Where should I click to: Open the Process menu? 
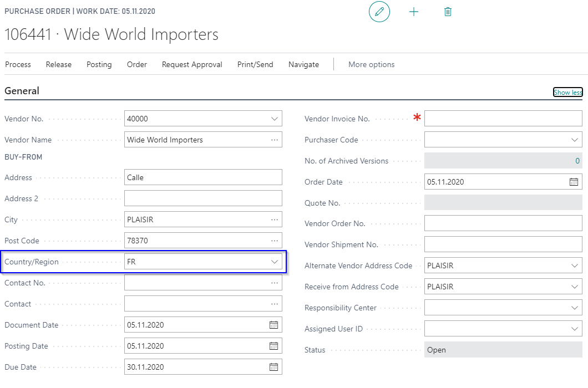[x=18, y=64]
